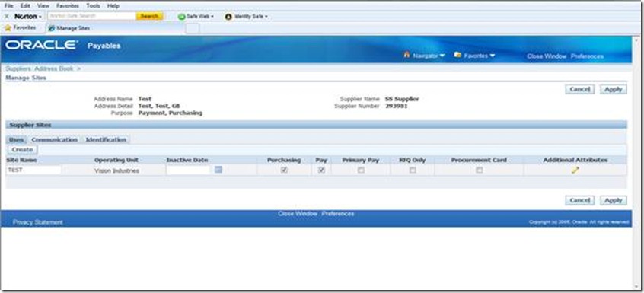644x293 pixels.
Task: Open the Safe Web dropdown menu
Action: pos(212,17)
